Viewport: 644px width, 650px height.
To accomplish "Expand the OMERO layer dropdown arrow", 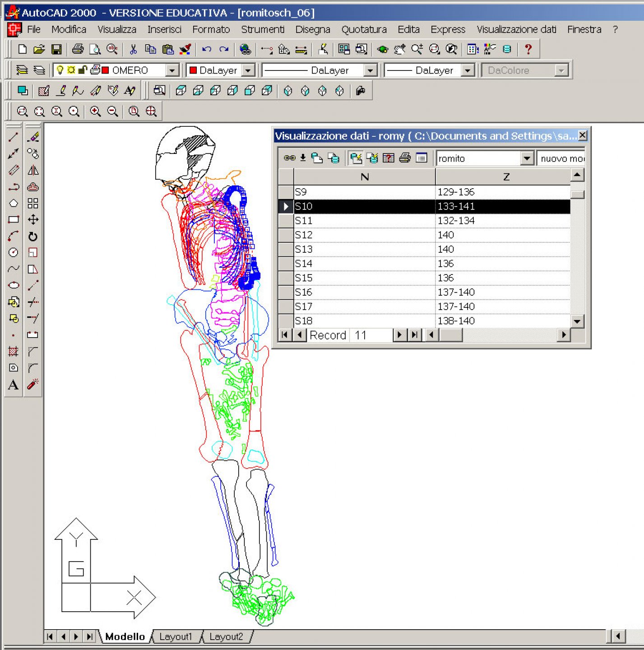I will pos(172,70).
